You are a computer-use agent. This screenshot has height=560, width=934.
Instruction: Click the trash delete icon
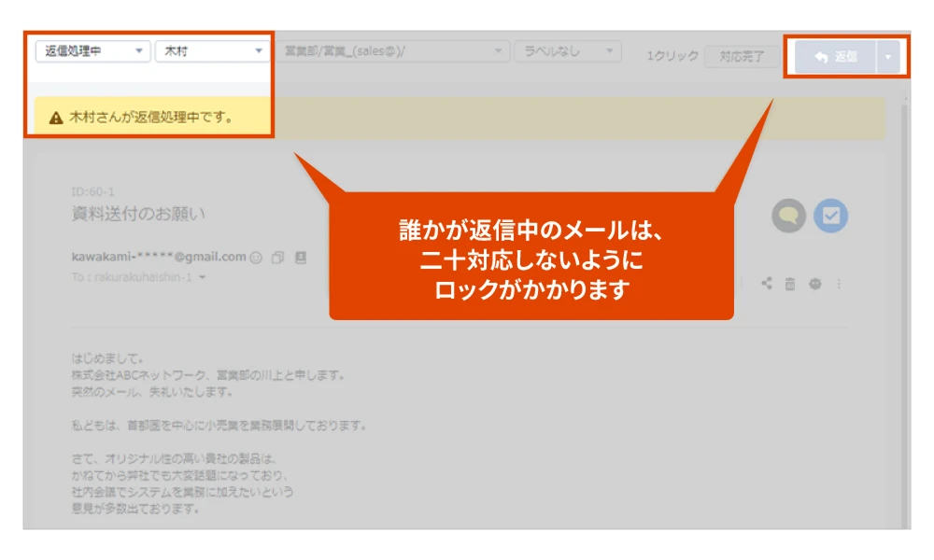pos(790,284)
